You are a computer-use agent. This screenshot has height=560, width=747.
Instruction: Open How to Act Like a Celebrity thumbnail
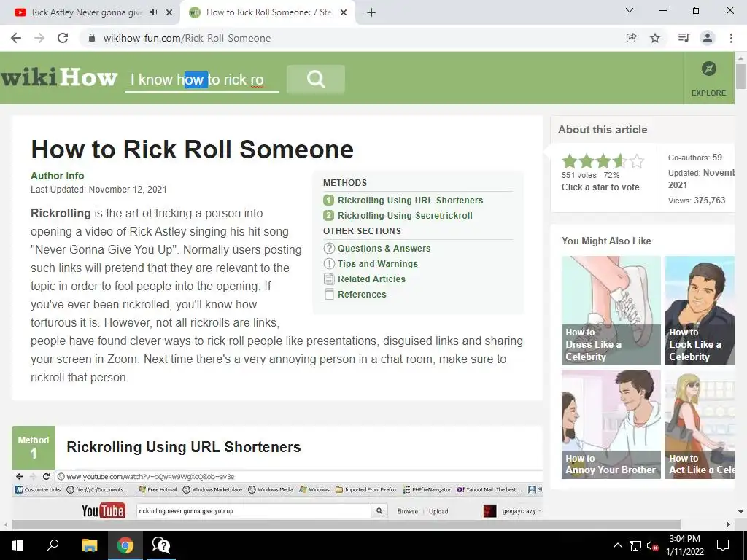pyautogui.click(x=700, y=424)
